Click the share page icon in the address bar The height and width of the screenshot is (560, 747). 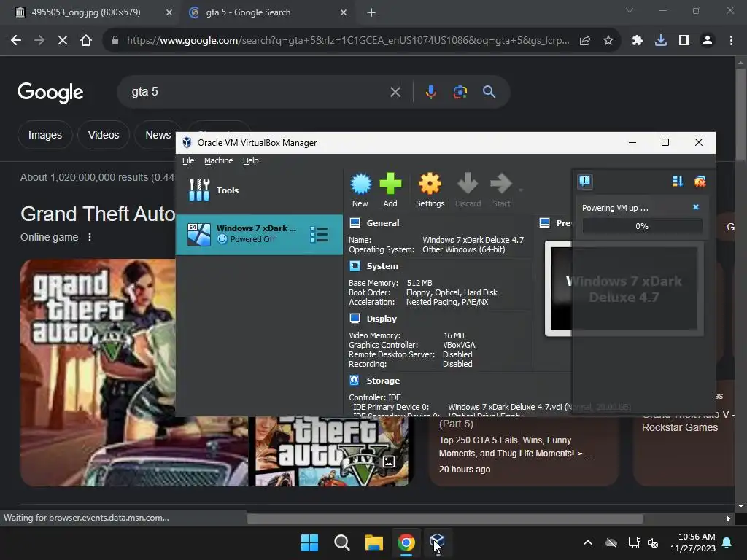(585, 41)
